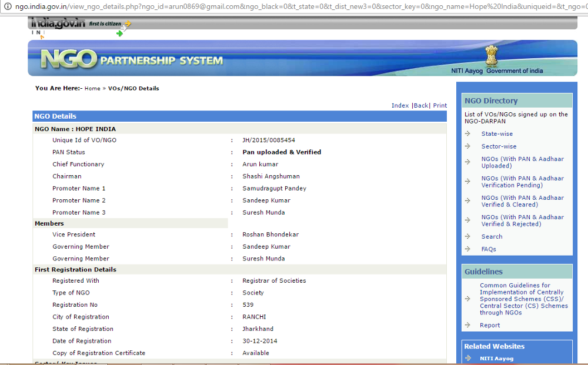Image resolution: width=588 pixels, height=365 pixels.
Task: Click City of Registration value RANCHI
Action: tap(254, 317)
